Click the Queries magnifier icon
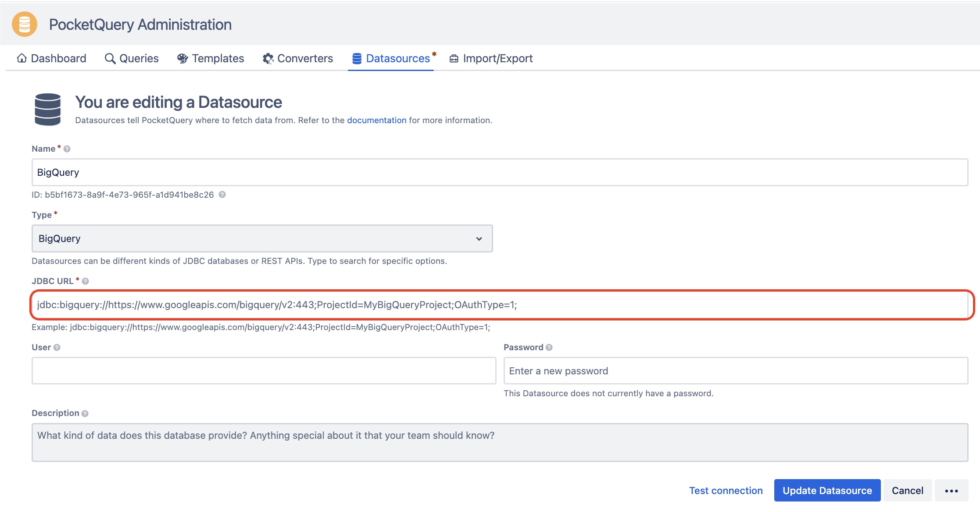This screenshot has width=980, height=512. tap(110, 59)
